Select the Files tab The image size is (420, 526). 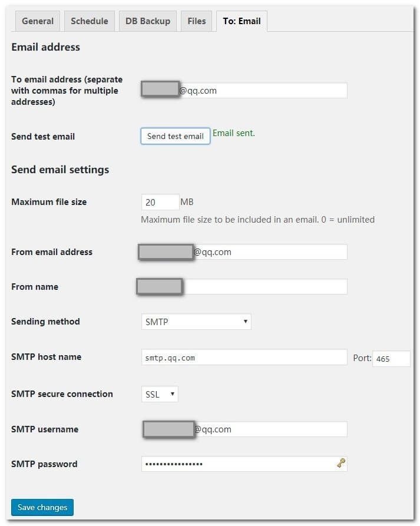[x=197, y=21]
